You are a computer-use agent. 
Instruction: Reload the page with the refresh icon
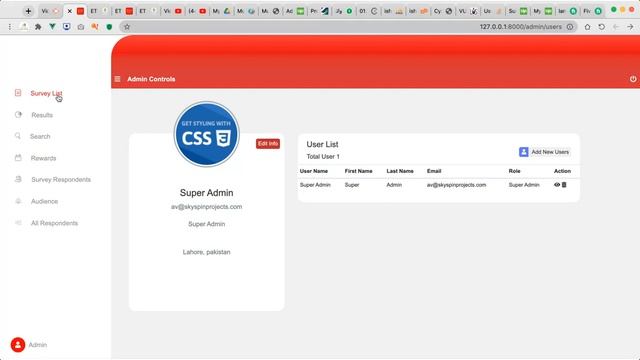[602, 27]
